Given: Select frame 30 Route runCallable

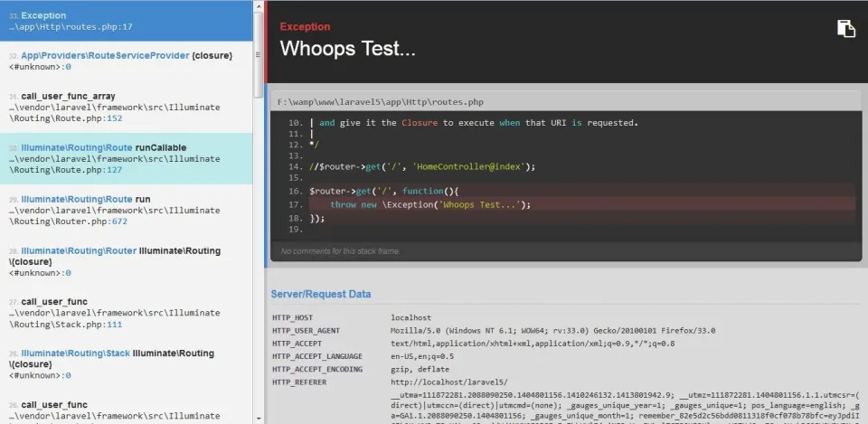Looking at the screenshot, I should click(x=127, y=158).
